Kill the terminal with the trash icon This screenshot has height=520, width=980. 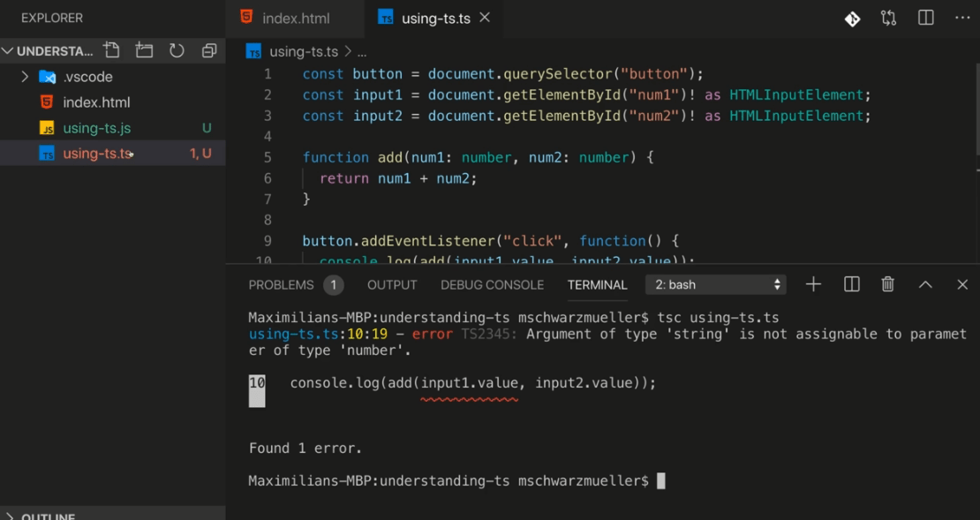click(887, 285)
